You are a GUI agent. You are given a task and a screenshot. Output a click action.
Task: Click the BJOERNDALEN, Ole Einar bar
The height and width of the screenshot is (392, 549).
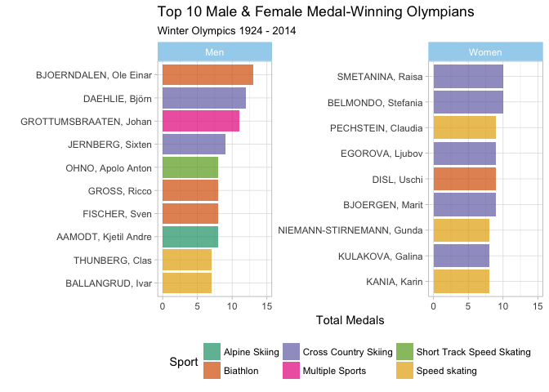[208, 74]
